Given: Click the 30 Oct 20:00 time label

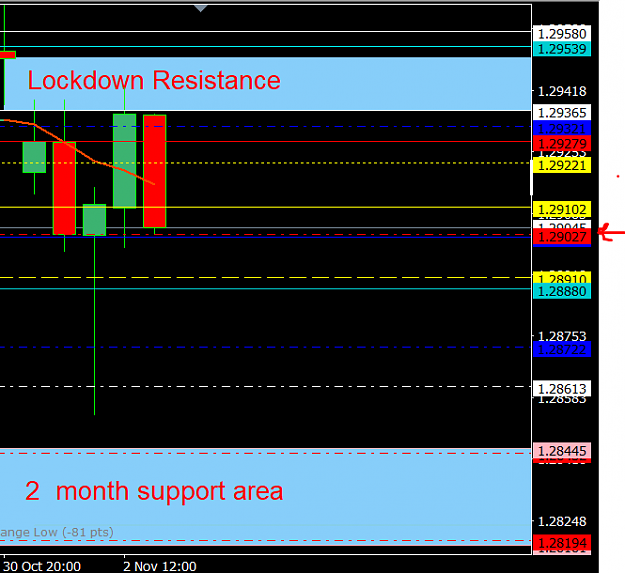Looking at the screenshot, I should [42, 566].
